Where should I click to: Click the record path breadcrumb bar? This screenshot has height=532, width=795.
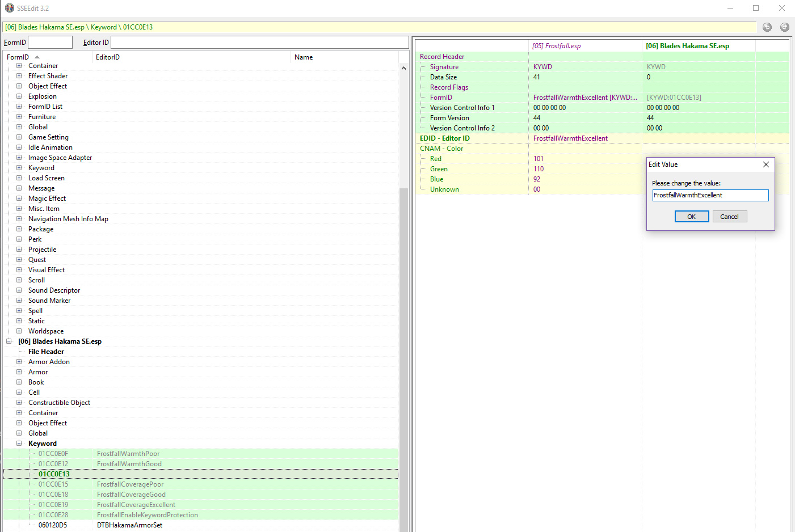380,27
